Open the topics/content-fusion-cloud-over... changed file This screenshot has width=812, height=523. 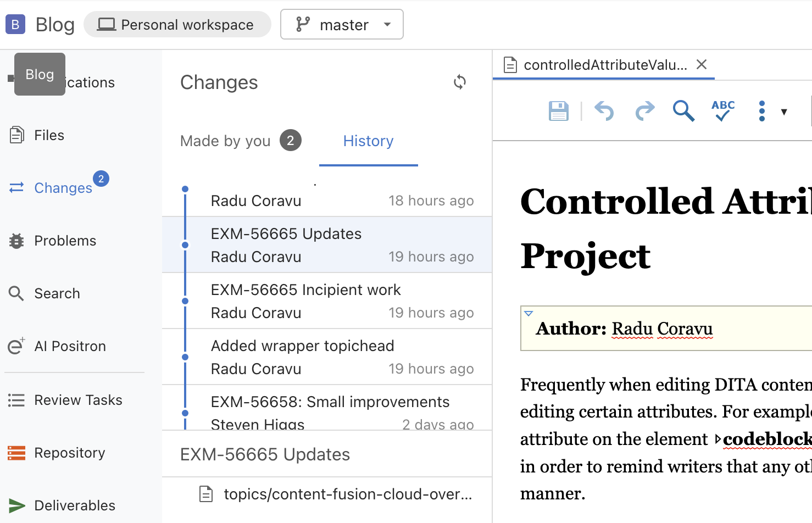(347, 494)
